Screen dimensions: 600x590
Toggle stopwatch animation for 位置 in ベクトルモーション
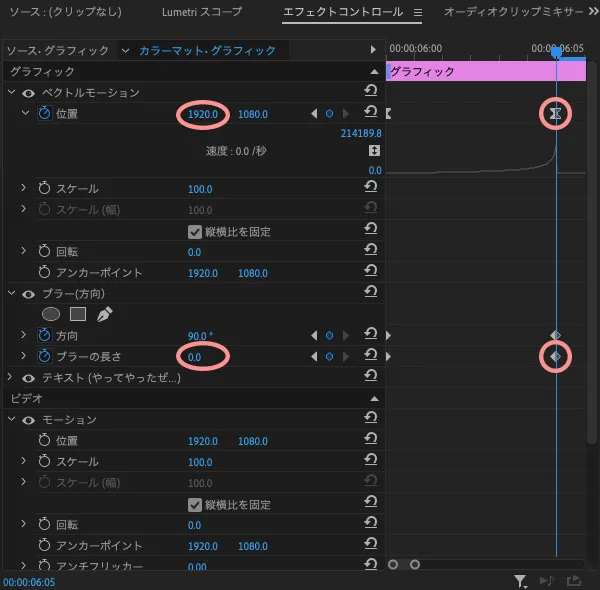tap(44, 114)
